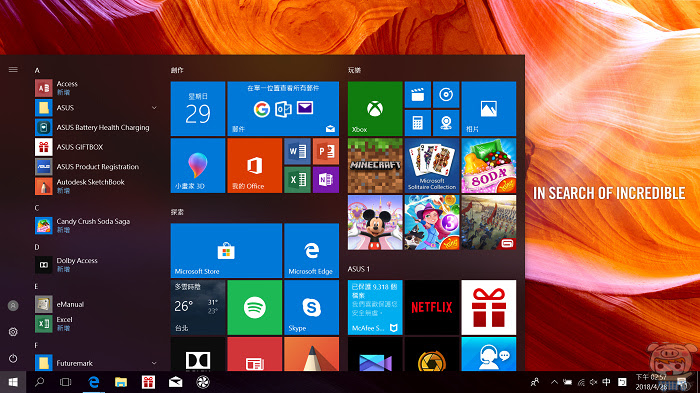Jump via letter C header
Image resolution: width=700 pixels, height=393 pixels.
point(37,208)
